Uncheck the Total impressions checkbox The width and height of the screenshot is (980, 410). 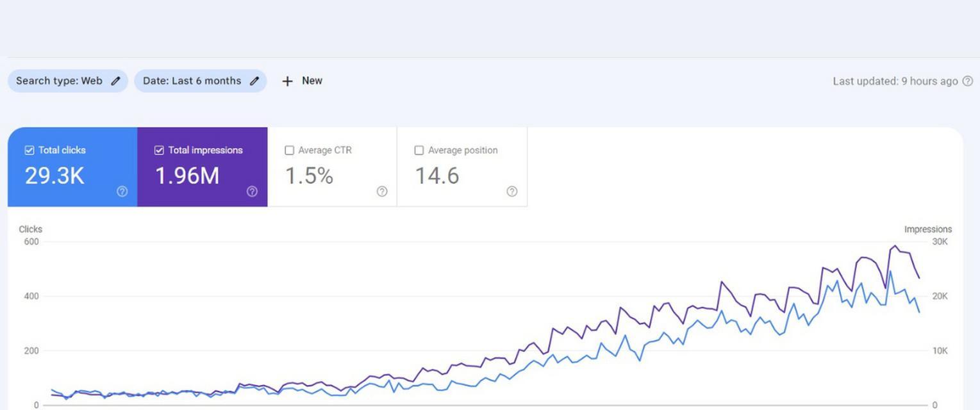coord(159,151)
